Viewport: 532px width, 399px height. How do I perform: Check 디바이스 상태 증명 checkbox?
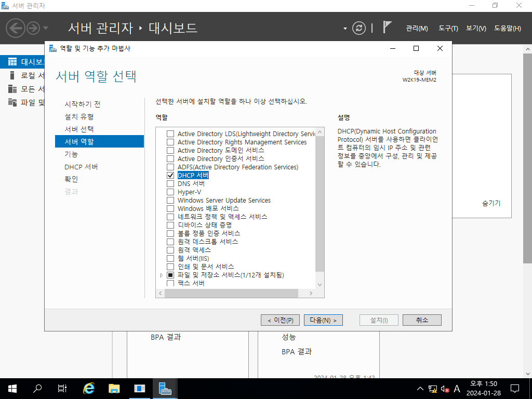[x=170, y=225]
